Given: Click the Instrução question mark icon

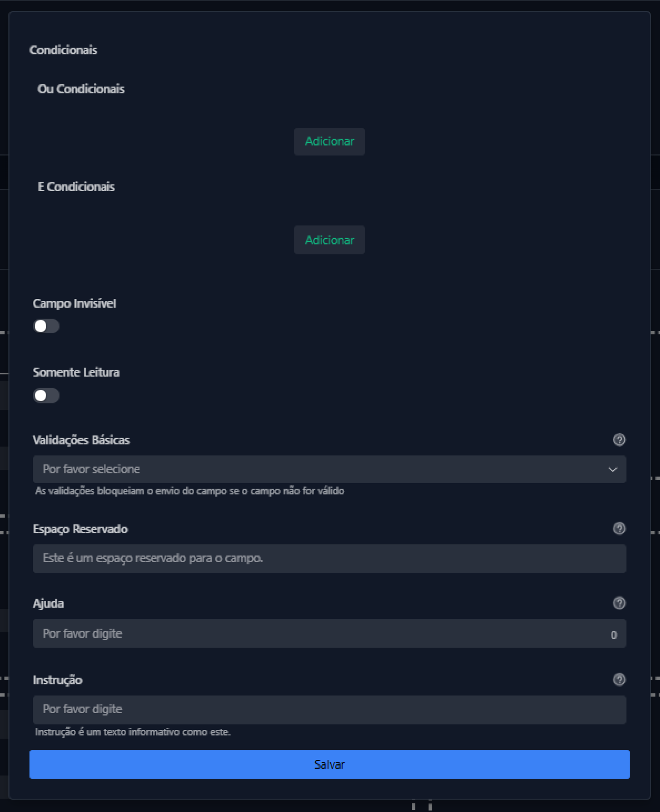Looking at the screenshot, I should pyautogui.click(x=619, y=680).
